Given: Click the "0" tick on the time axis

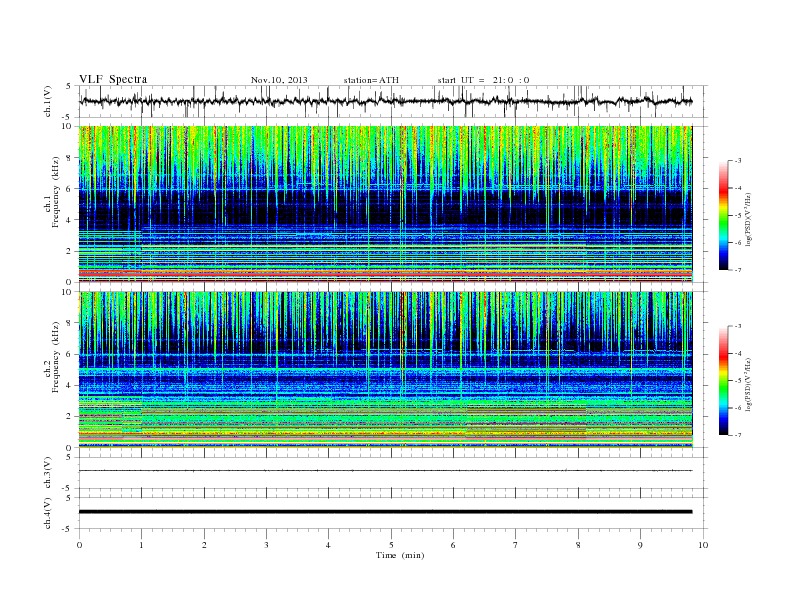Looking at the screenshot, I should (79, 545).
